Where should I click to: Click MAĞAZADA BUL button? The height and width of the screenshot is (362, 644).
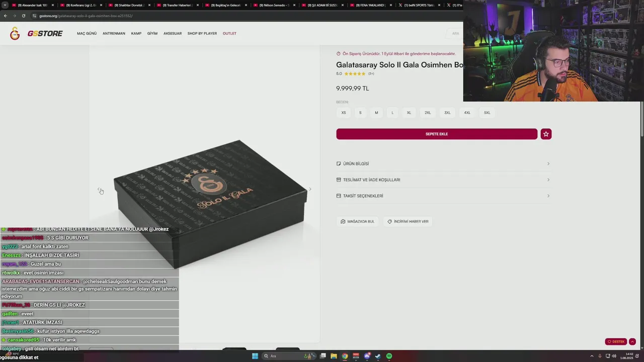(357, 221)
